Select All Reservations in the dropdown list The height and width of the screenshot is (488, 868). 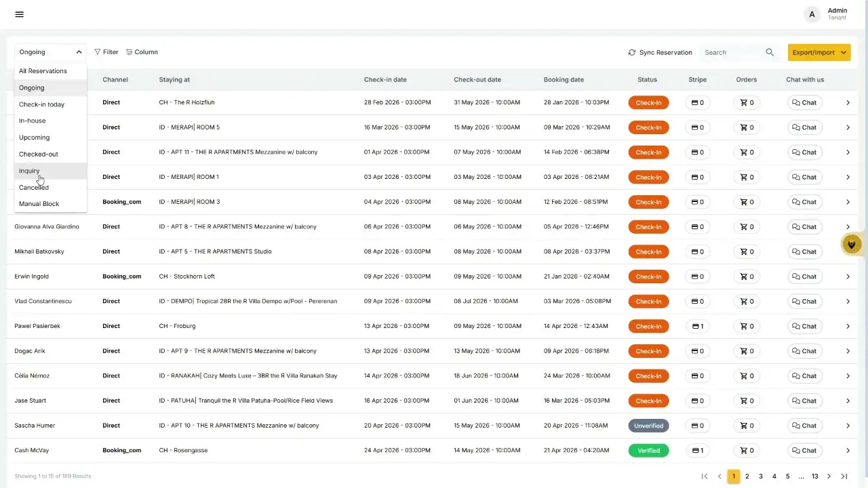click(x=51, y=71)
